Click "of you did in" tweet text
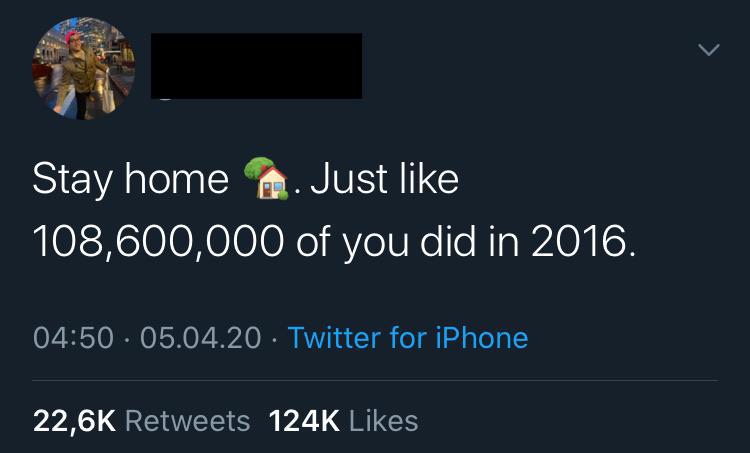The image size is (750, 453). point(408,242)
